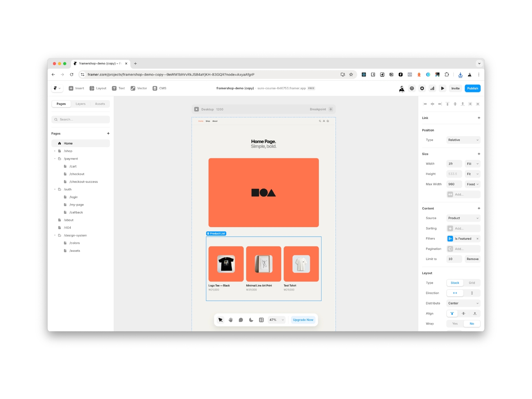Open the CMS panel
532x399 pixels.
160,88
